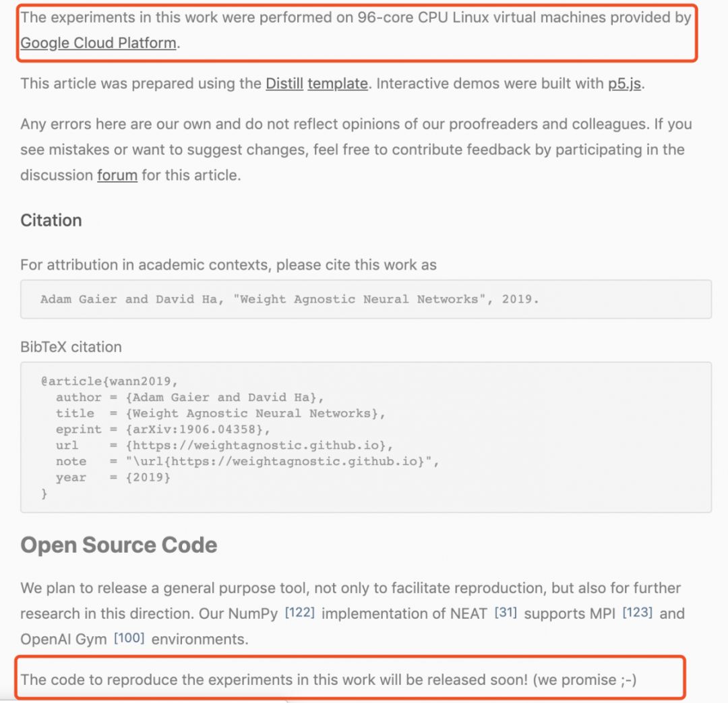This screenshot has width=728, height=703.
Task: Click the Open Source Code heading
Action: [x=119, y=545]
